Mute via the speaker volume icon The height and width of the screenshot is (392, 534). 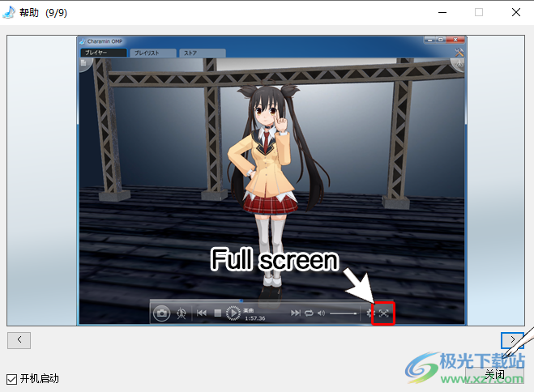pos(321,313)
